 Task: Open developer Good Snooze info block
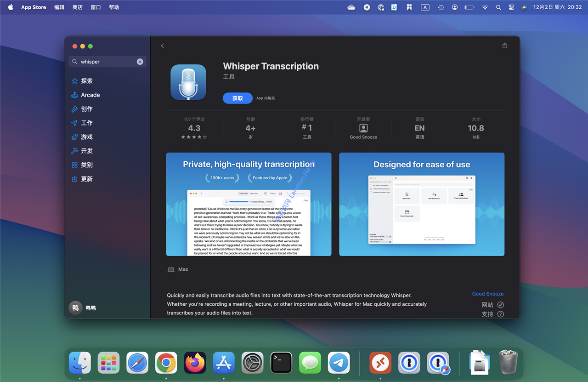click(363, 128)
